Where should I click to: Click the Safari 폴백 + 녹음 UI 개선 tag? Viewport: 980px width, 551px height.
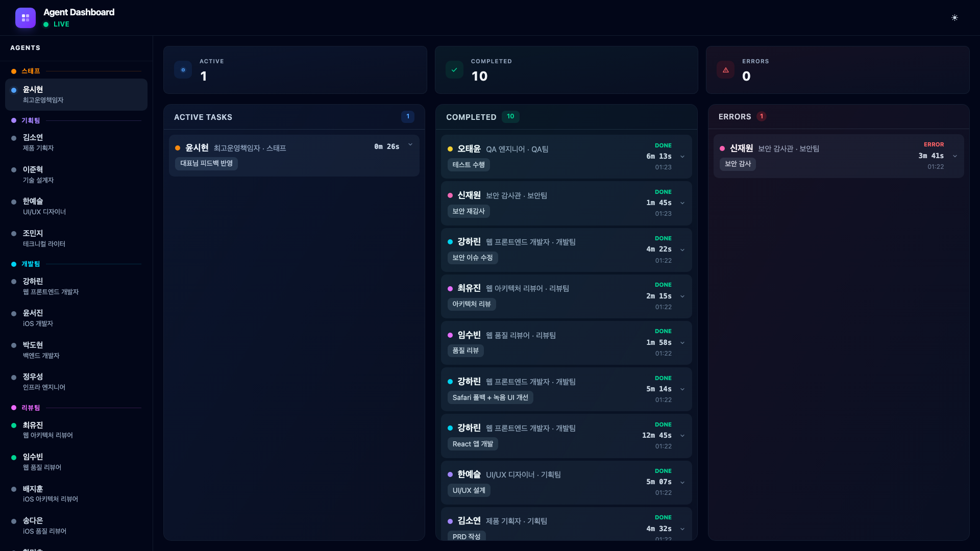click(490, 397)
